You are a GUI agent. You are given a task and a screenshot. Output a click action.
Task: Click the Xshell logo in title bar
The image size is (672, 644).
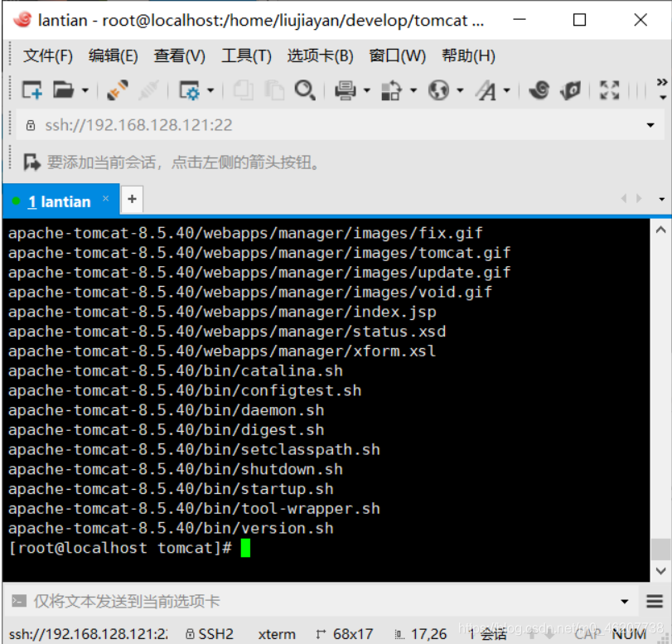(22, 20)
